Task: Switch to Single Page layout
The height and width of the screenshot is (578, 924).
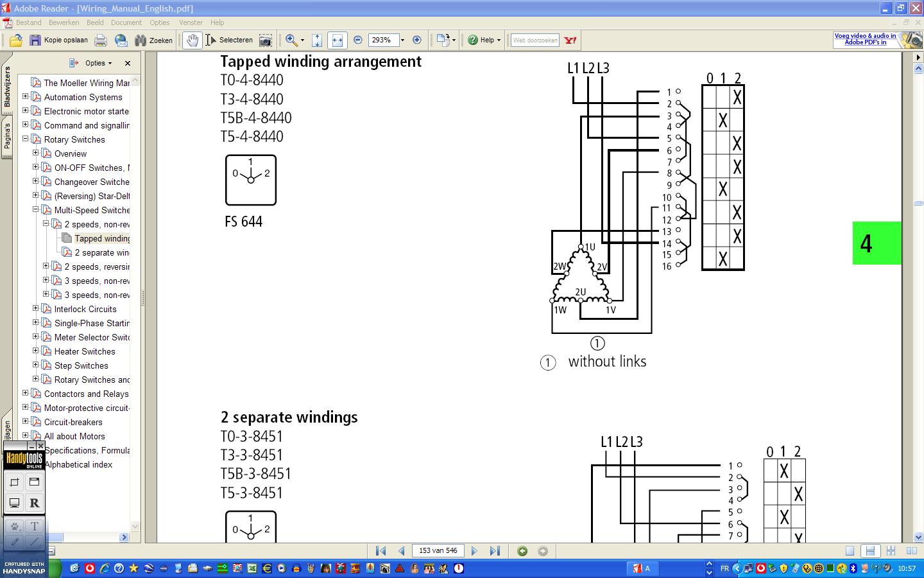Action: [850, 550]
